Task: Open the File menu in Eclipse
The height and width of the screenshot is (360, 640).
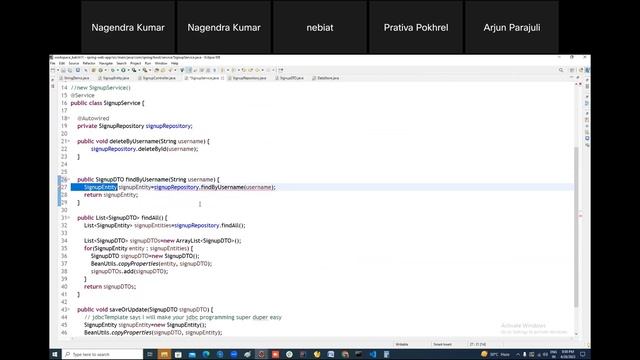Action: (x=52, y=63)
